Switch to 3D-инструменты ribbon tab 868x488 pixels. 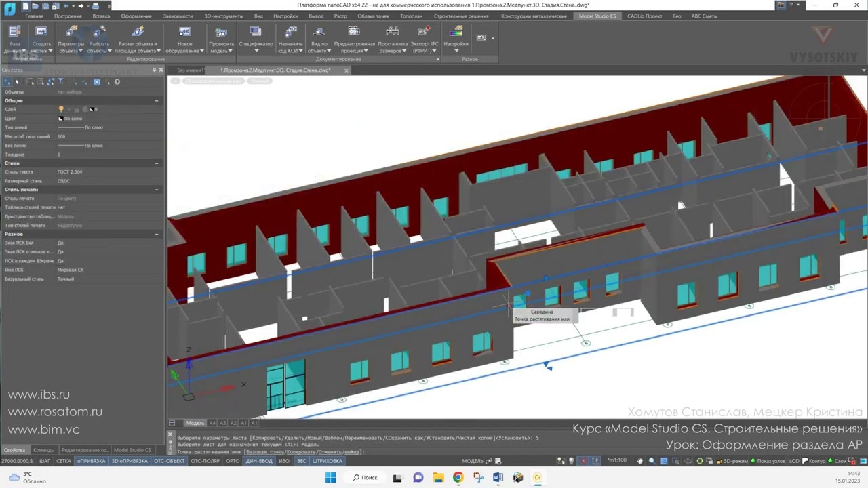coord(224,16)
